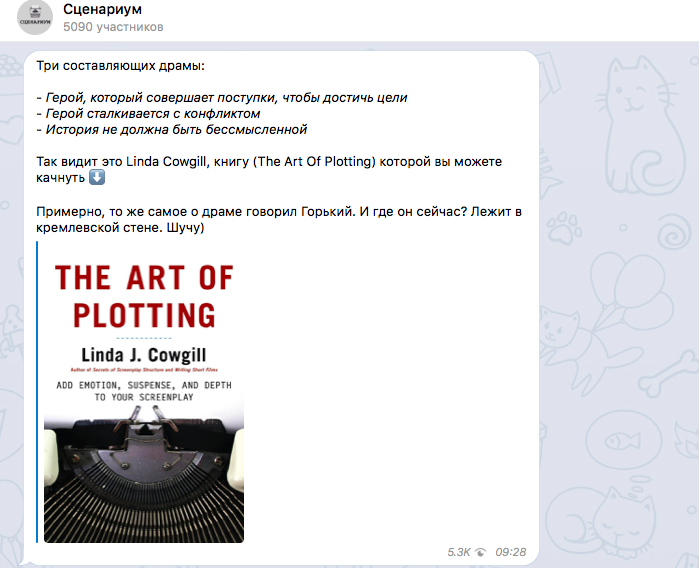Image resolution: width=699 pixels, height=568 pixels.
Task: Click the line История не должна быть бессмысленной
Action: click(172, 130)
